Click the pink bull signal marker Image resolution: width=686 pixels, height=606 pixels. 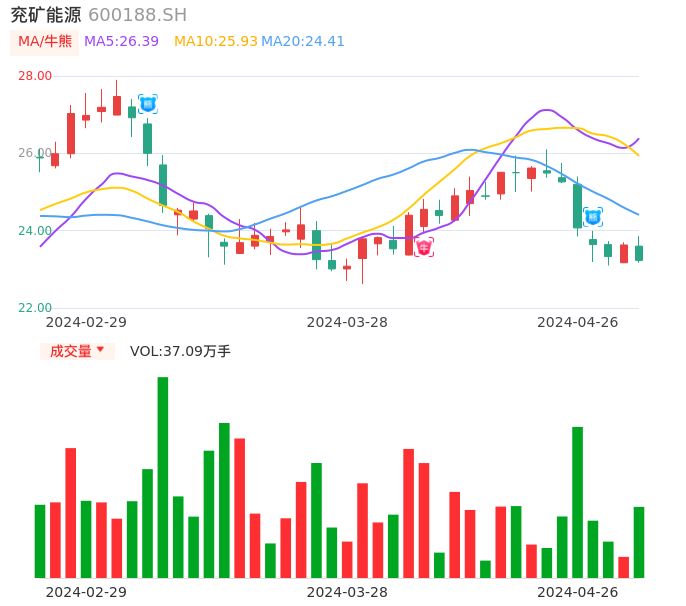(424, 247)
